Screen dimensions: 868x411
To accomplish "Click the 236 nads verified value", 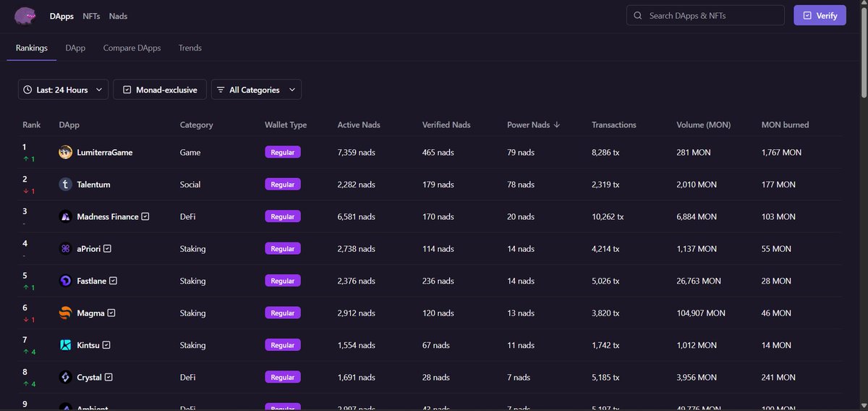I will point(438,281).
